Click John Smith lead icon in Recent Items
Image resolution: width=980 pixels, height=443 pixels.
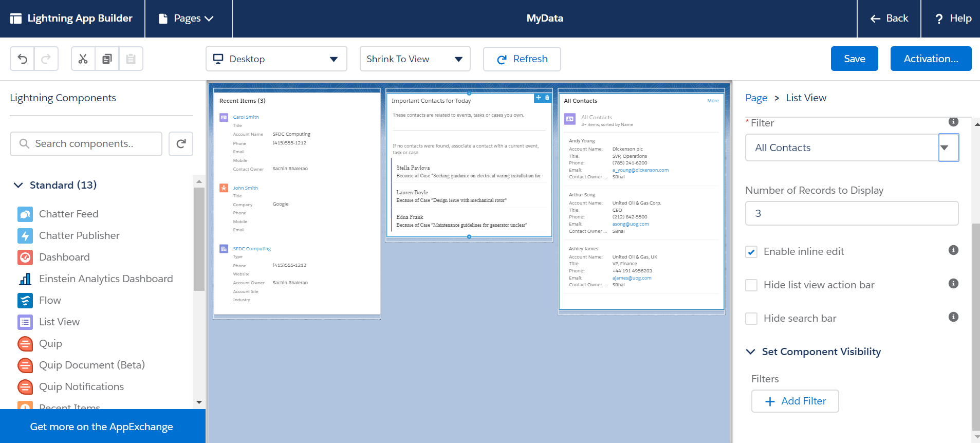coord(224,188)
